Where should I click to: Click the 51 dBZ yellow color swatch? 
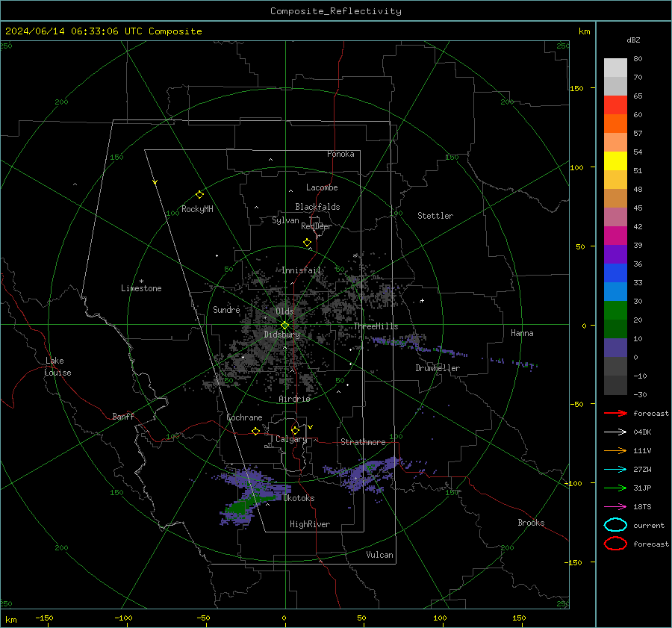click(615, 161)
